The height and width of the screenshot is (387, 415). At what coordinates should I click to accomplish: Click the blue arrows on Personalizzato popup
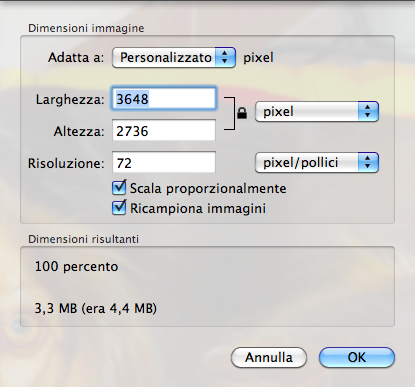pos(225,57)
